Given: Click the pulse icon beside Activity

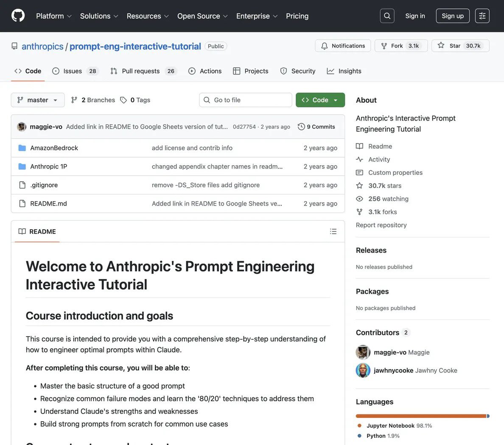Looking at the screenshot, I should [359, 159].
